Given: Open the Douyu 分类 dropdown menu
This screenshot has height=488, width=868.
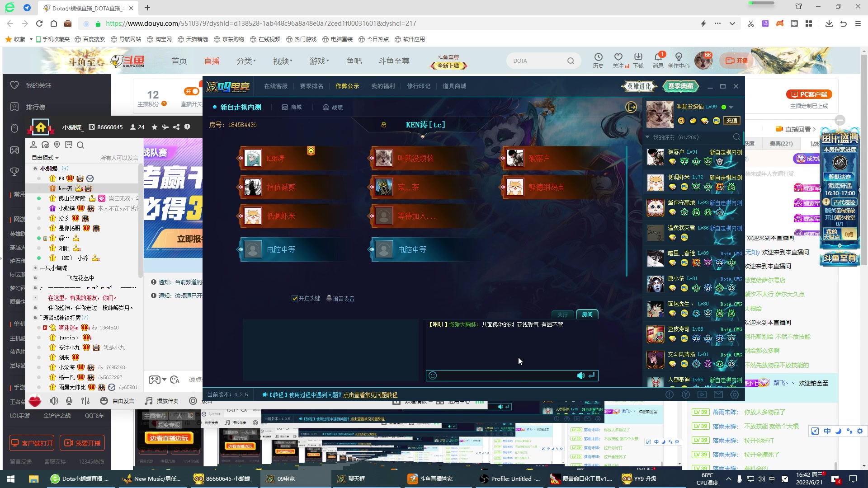Looking at the screenshot, I should (x=246, y=61).
